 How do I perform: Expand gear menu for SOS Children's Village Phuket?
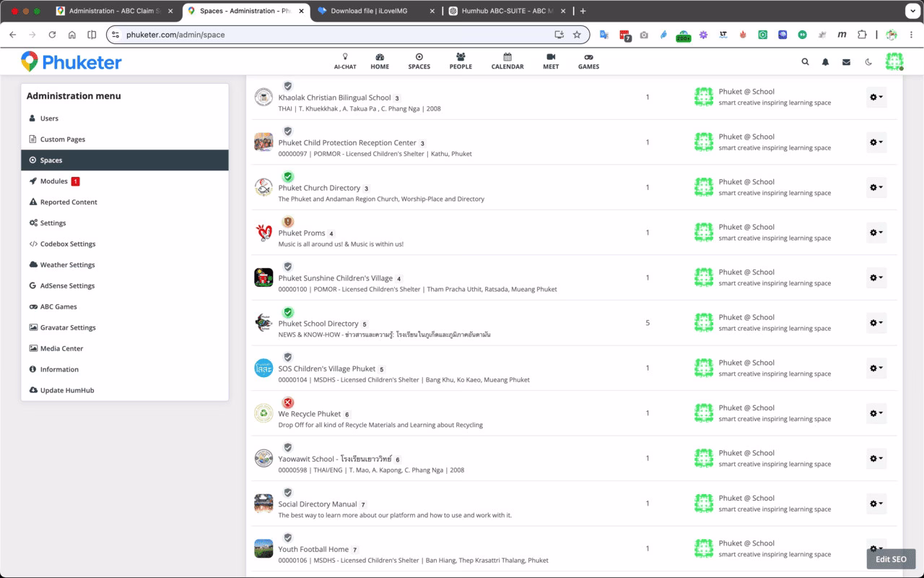876,368
